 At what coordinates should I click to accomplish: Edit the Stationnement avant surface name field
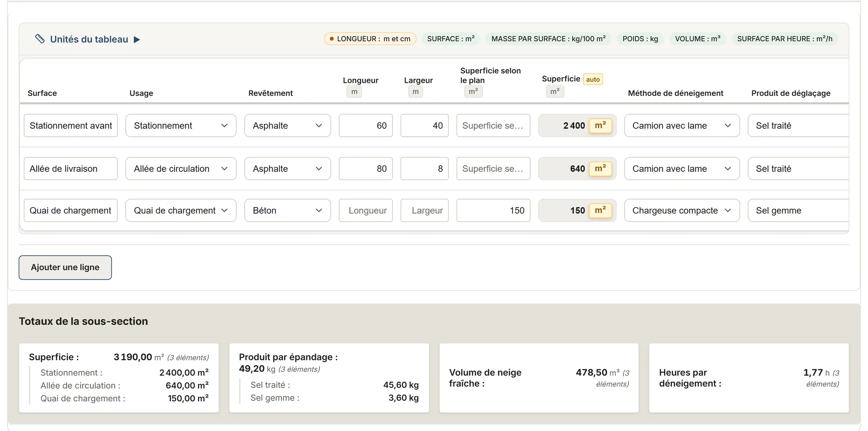(x=71, y=125)
